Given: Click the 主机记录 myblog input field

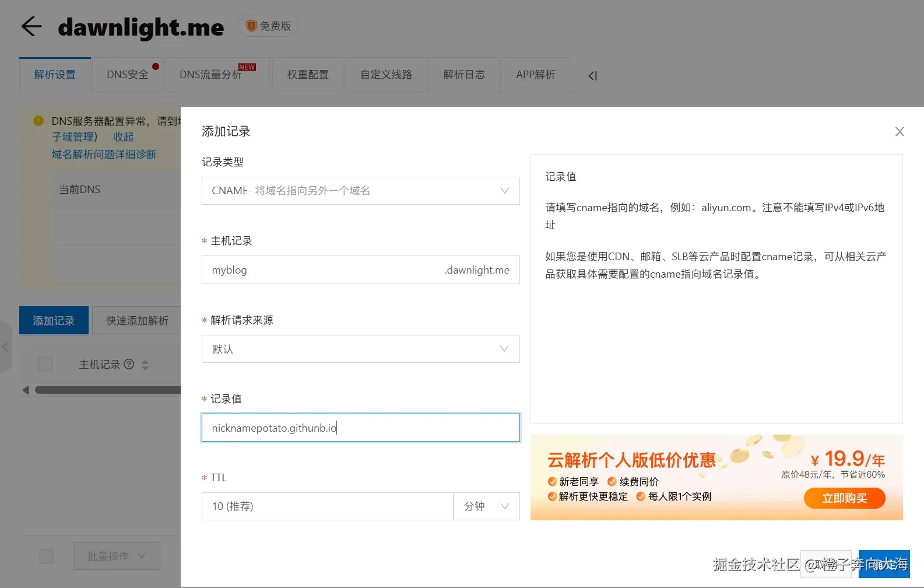Looking at the screenshot, I should point(361,269).
